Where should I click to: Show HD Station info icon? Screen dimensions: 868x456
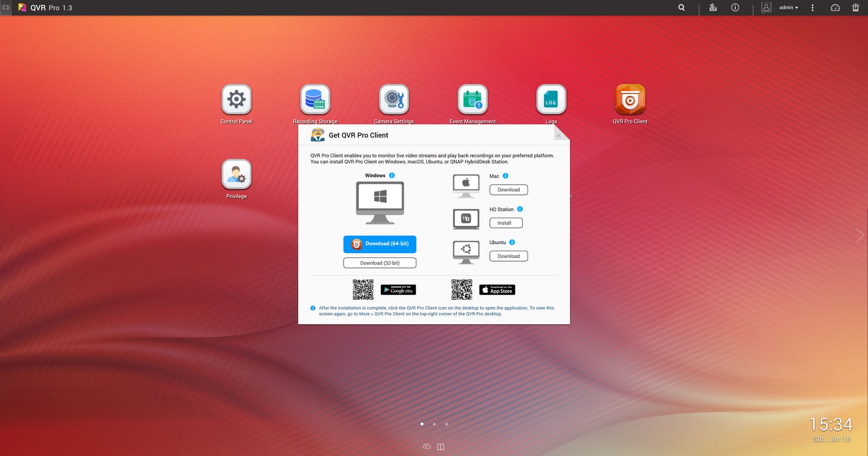[x=520, y=209]
